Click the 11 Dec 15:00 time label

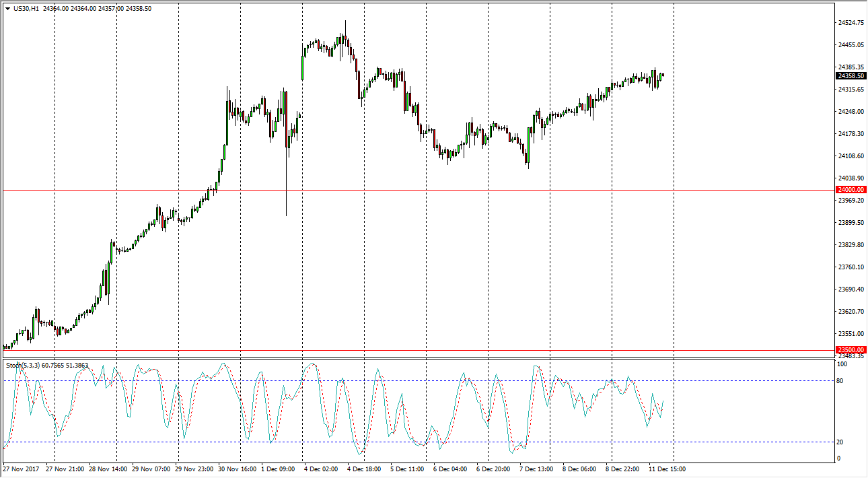667,469
